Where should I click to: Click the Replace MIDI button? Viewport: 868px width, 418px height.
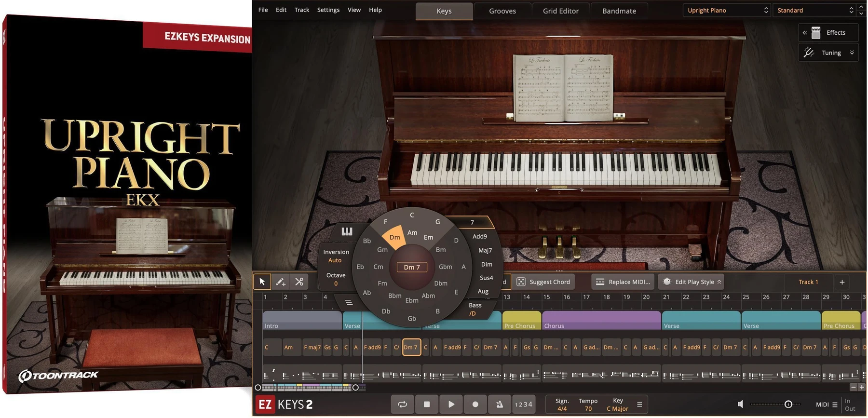(x=624, y=282)
